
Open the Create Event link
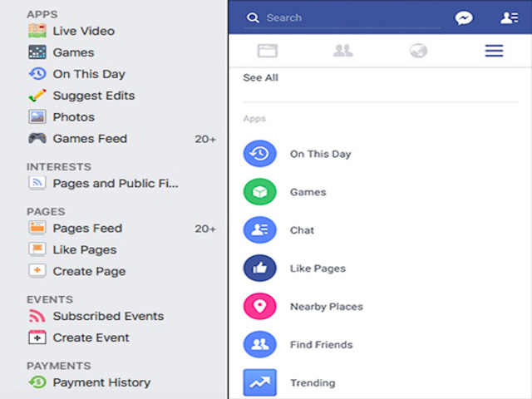pyautogui.click(x=91, y=337)
